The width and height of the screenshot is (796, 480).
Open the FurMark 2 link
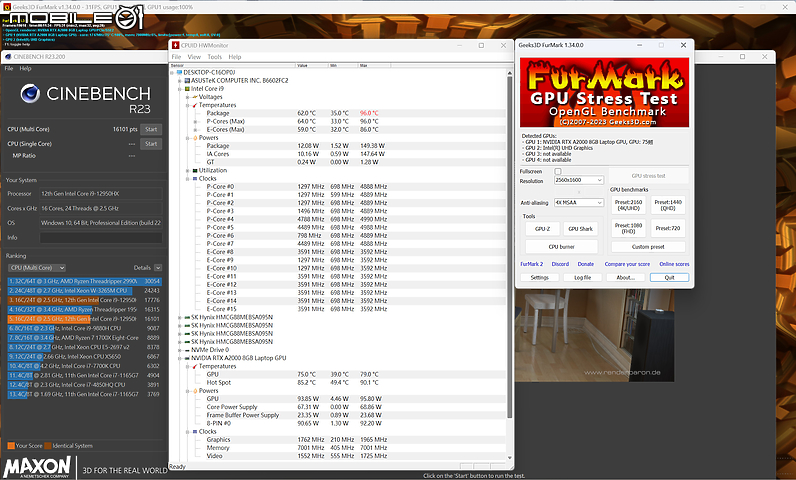click(532, 264)
